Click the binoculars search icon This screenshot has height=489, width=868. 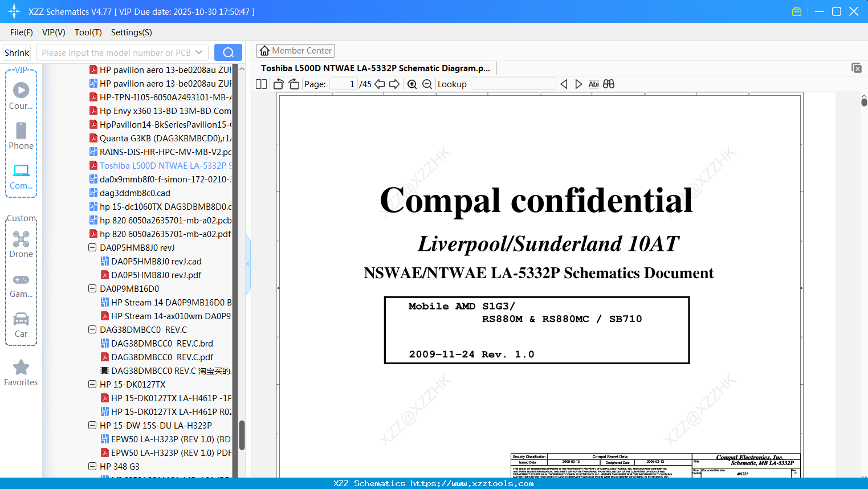[x=609, y=84]
